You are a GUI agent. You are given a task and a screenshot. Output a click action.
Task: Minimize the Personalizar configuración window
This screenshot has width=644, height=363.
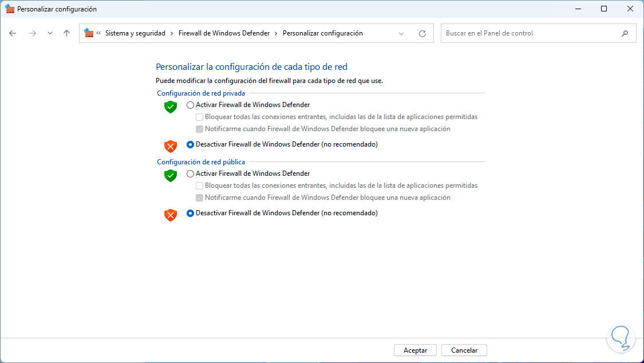point(578,9)
